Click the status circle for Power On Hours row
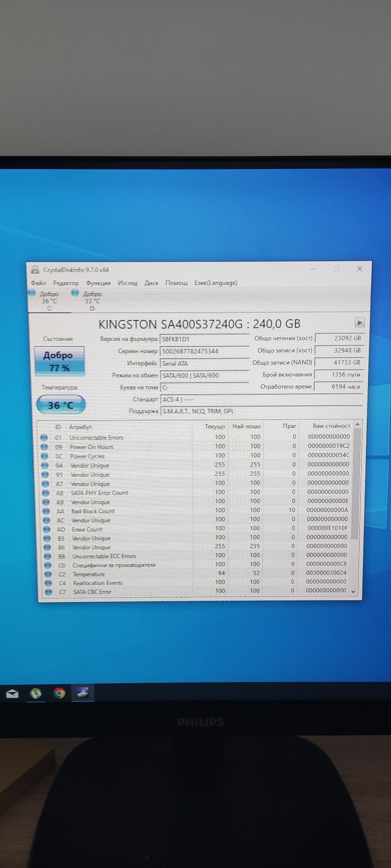The image size is (391, 868). [44, 447]
